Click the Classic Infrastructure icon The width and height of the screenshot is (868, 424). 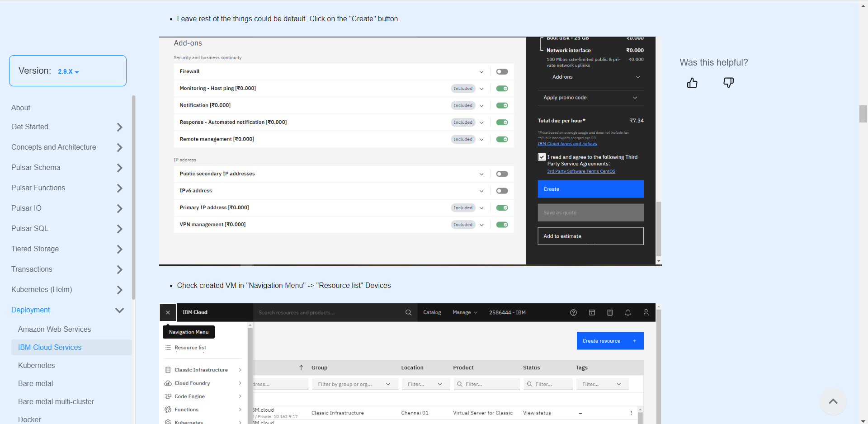(168, 370)
